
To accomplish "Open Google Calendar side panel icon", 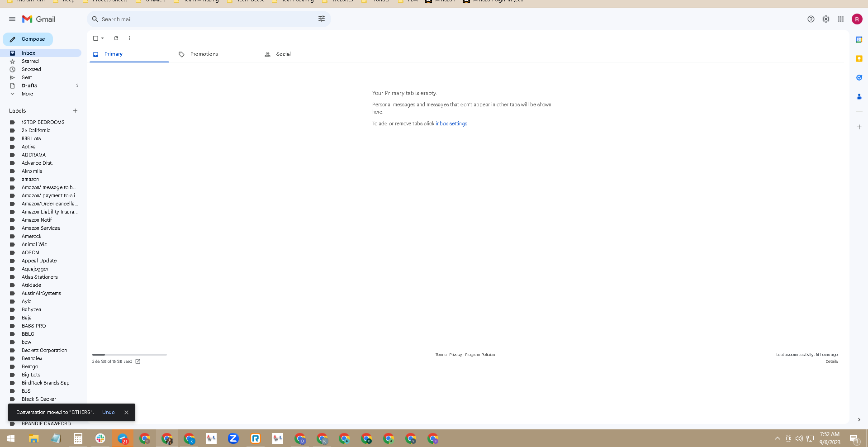I will click(x=859, y=40).
